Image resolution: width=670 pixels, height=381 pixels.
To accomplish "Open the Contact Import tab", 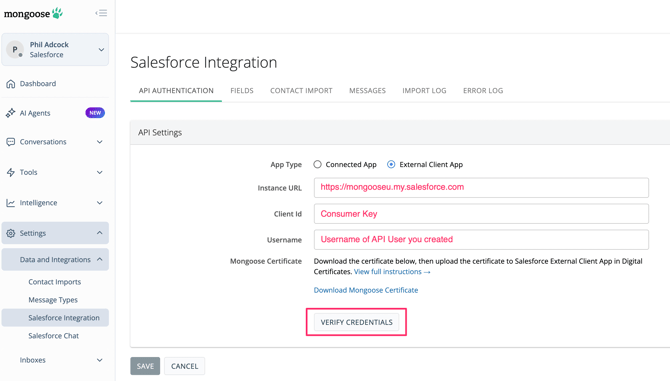I will point(301,91).
